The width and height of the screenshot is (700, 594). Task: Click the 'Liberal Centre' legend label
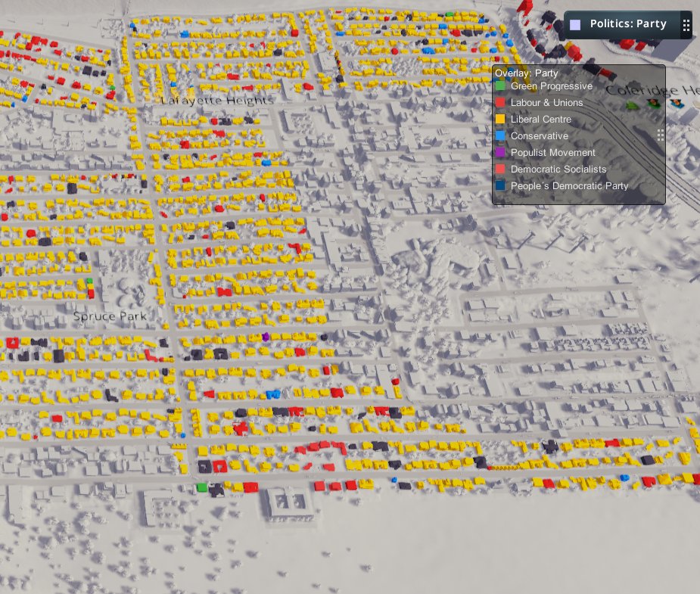[540, 119]
